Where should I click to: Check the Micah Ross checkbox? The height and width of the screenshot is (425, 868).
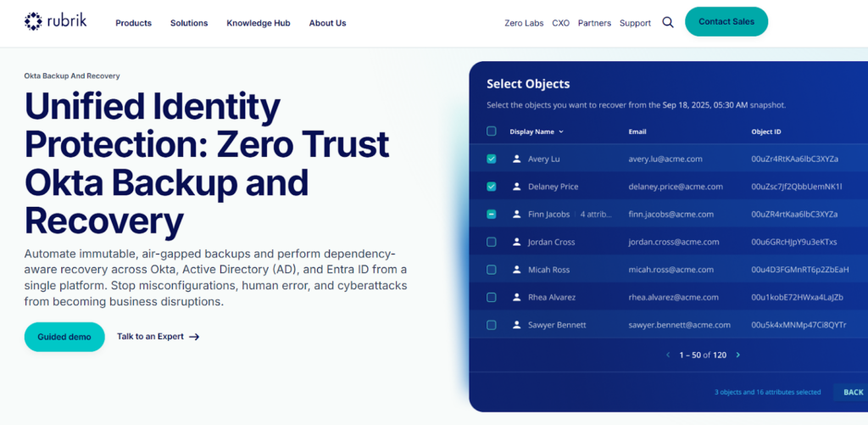click(x=492, y=270)
